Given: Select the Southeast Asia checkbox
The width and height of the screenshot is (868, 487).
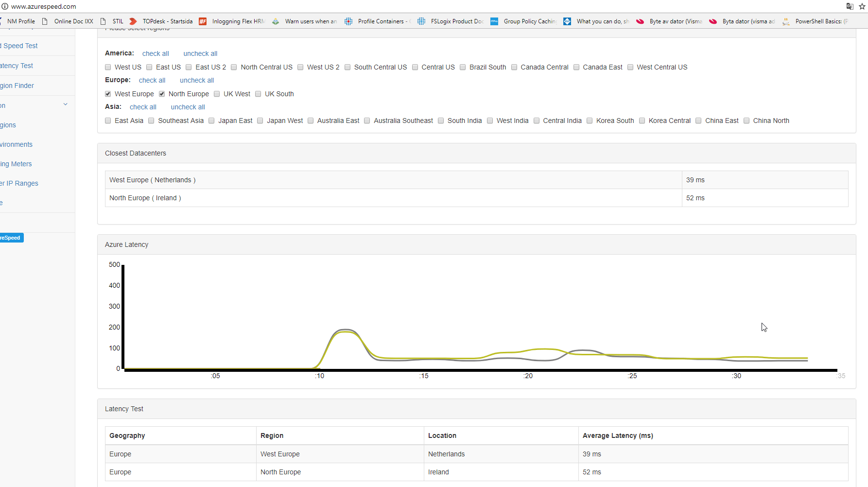Looking at the screenshot, I should [x=151, y=121].
